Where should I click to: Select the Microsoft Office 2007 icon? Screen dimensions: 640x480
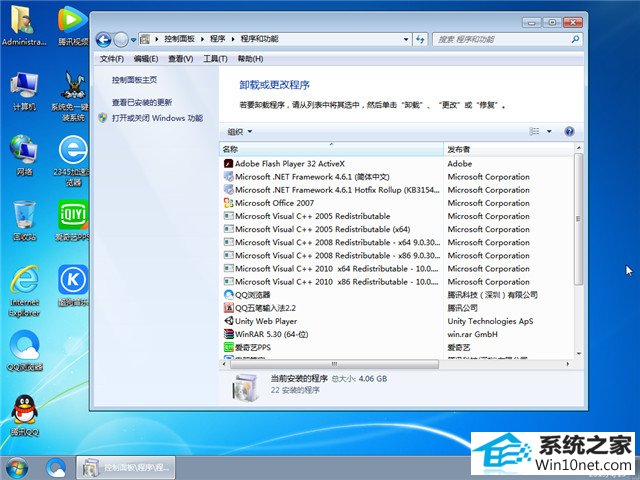pyautogui.click(x=229, y=203)
